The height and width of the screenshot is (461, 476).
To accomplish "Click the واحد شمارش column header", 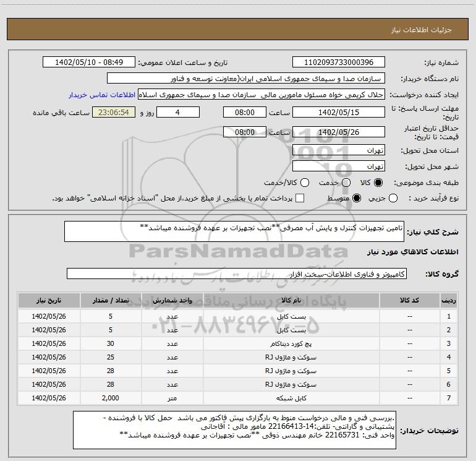I will click(172, 301).
